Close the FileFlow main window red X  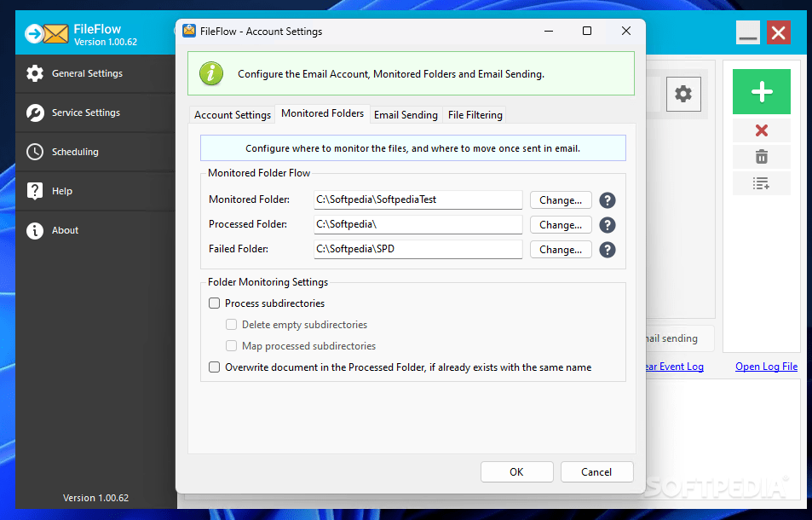click(778, 32)
